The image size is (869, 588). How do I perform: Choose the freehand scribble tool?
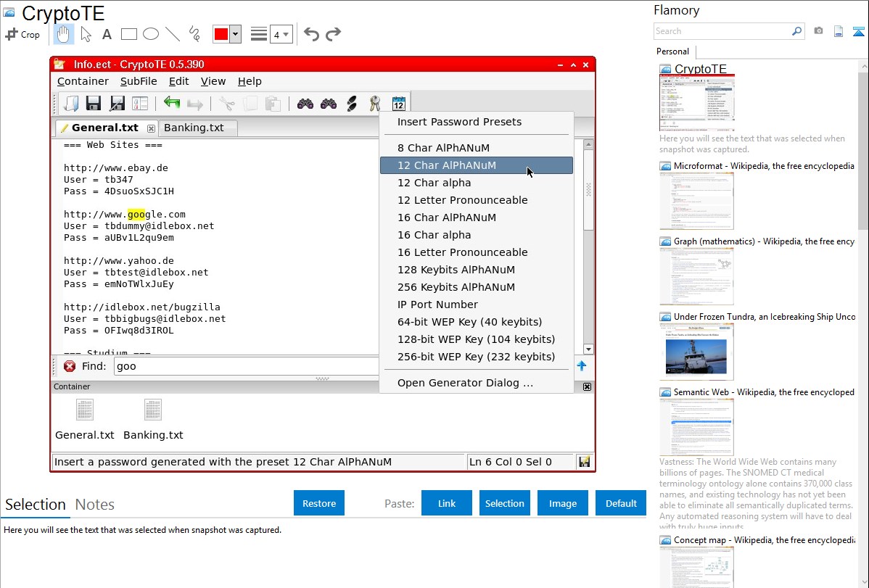tap(194, 34)
